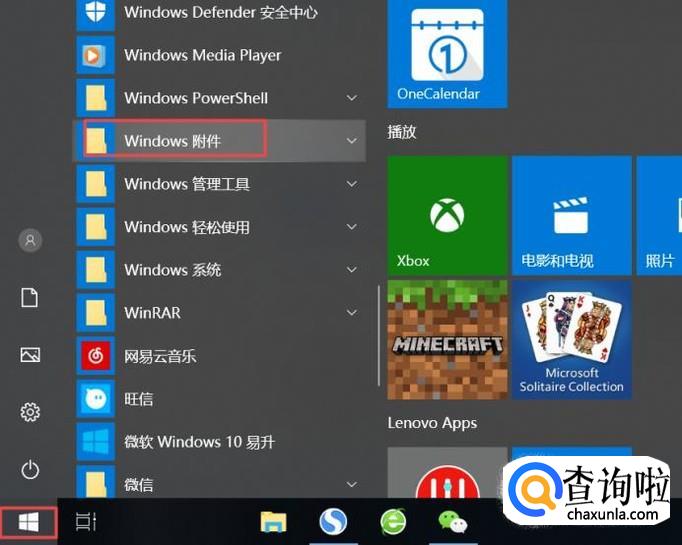Expand the Windows 轻松使用 chevron

pyautogui.click(x=351, y=227)
